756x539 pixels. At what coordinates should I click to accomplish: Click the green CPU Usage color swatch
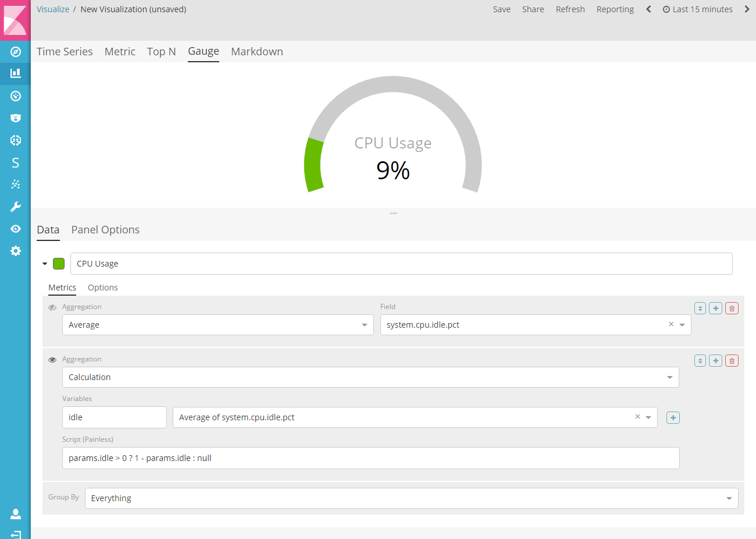pyautogui.click(x=59, y=264)
